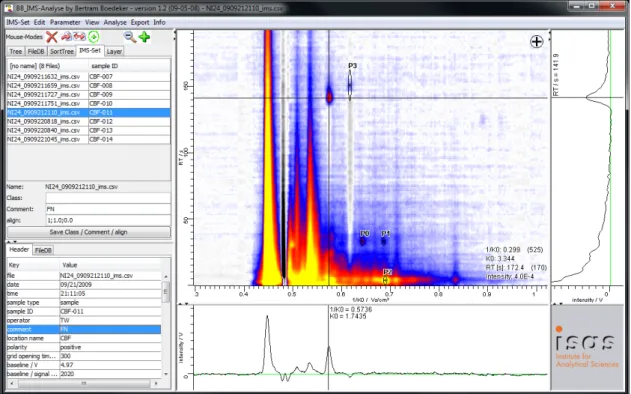Click the polarity value 'positive'
631x394 pixels.
110,347
